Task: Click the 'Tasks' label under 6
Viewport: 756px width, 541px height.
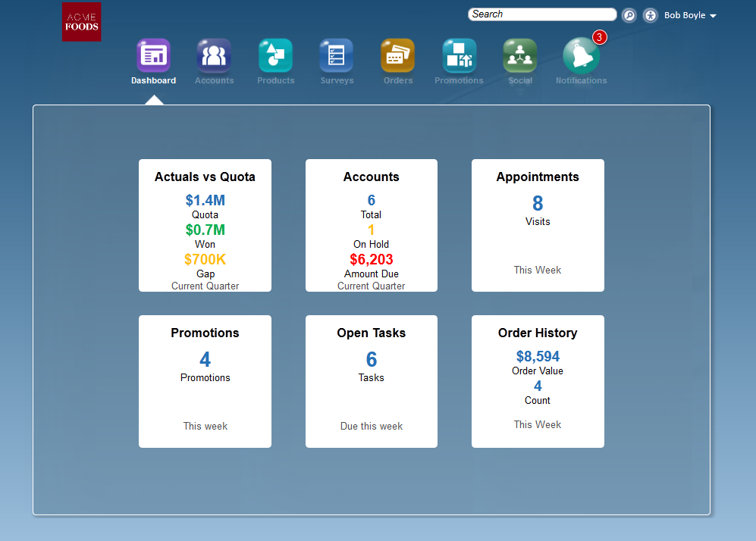Action: click(x=372, y=377)
